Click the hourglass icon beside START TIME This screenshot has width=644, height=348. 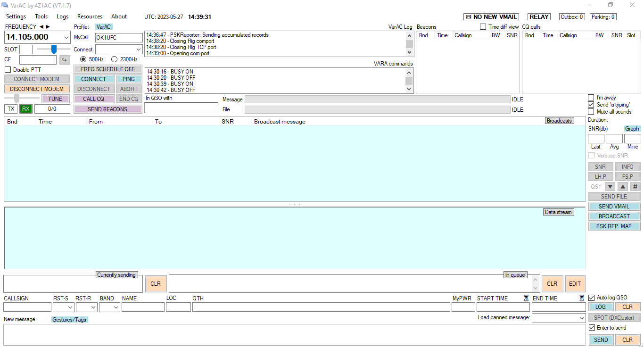point(526,298)
